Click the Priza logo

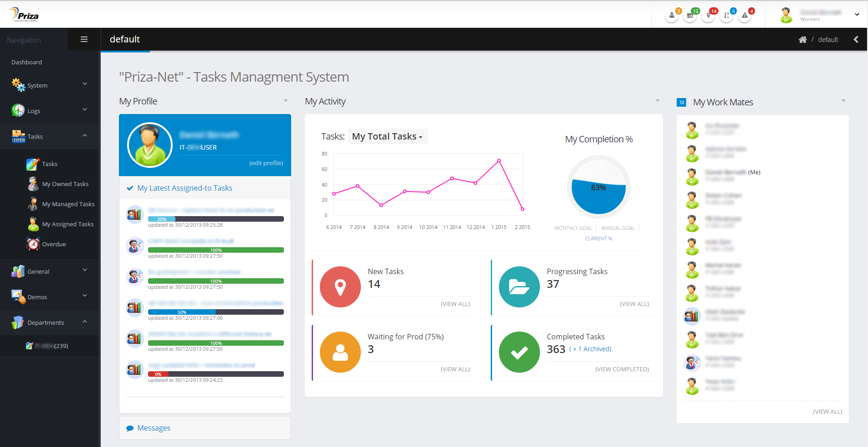point(24,15)
